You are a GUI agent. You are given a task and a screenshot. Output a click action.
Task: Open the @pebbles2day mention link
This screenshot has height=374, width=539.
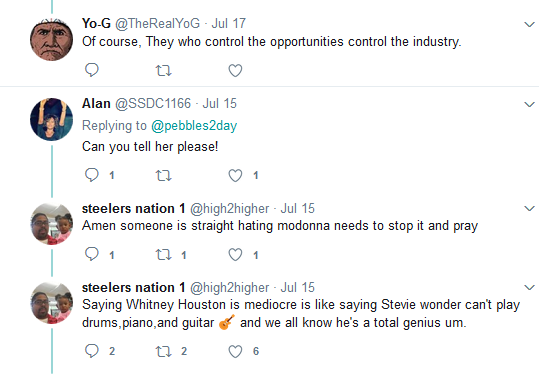(x=194, y=126)
